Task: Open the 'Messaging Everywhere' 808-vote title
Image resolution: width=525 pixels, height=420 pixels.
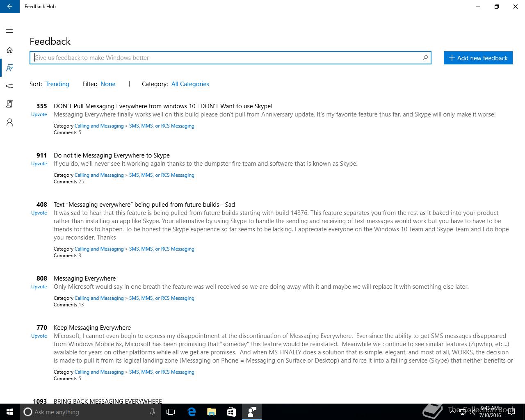Action: (x=84, y=278)
